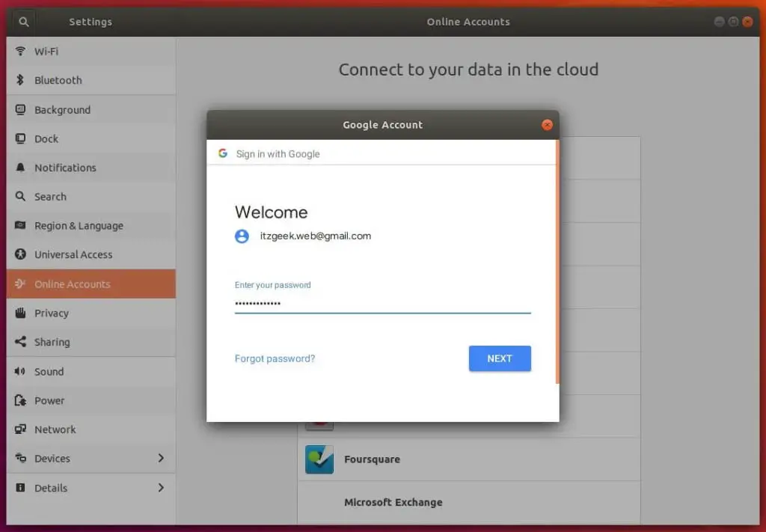The width and height of the screenshot is (766, 532).
Task: Close the Google Account dialog
Action: (x=547, y=124)
